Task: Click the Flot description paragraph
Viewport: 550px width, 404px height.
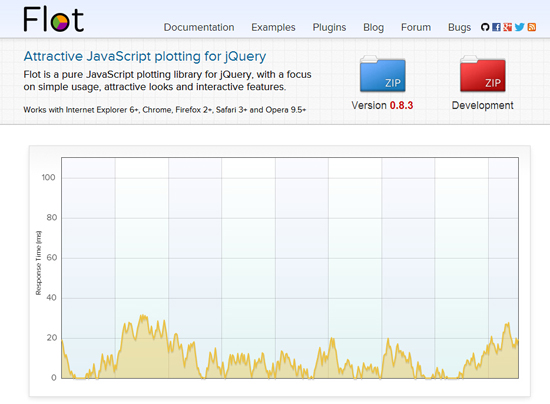Action: pos(167,81)
